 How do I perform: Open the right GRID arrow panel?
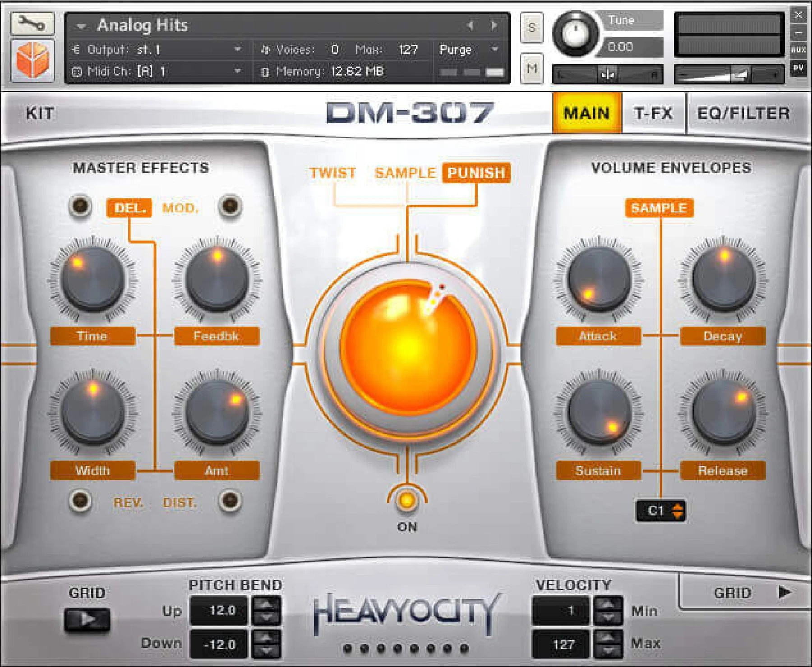click(785, 592)
